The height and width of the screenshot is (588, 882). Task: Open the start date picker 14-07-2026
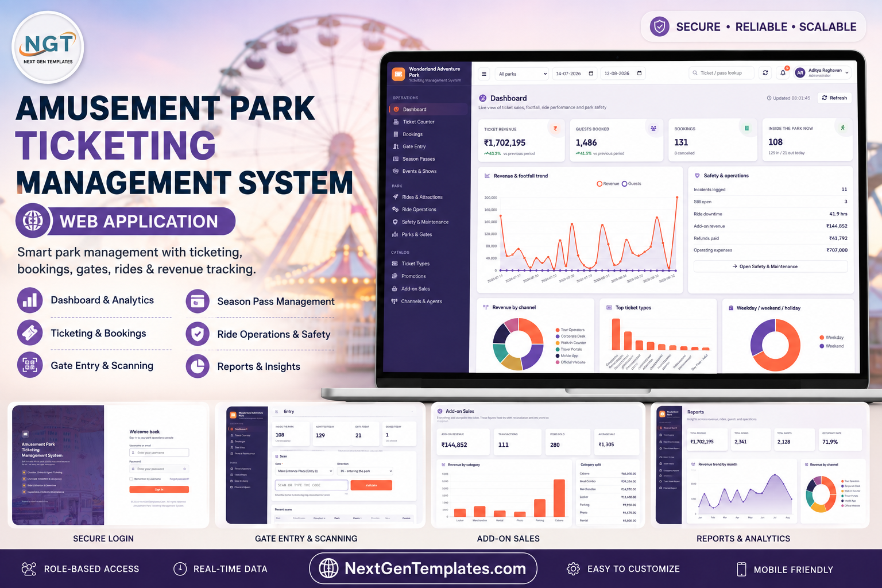pyautogui.click(x=574, y=73)
